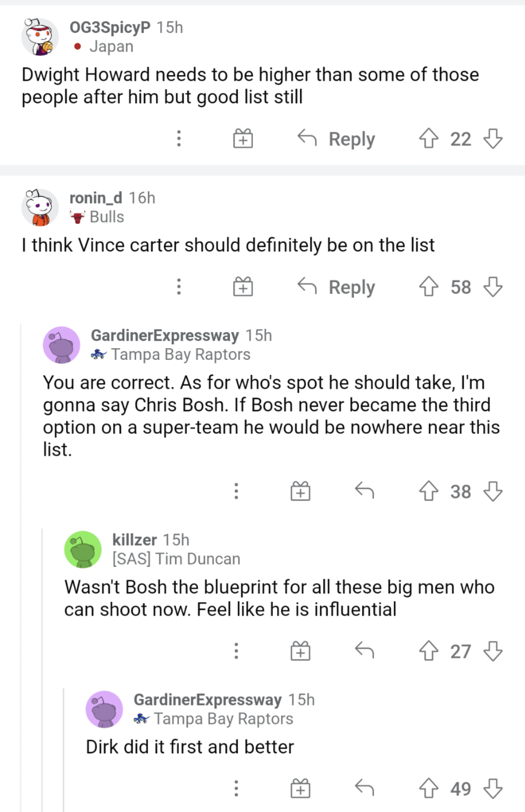Viewport: 525px width, 812px height.
Task: Downvote killzer's Bosh blueprint comment
Action: pos(493,651)
